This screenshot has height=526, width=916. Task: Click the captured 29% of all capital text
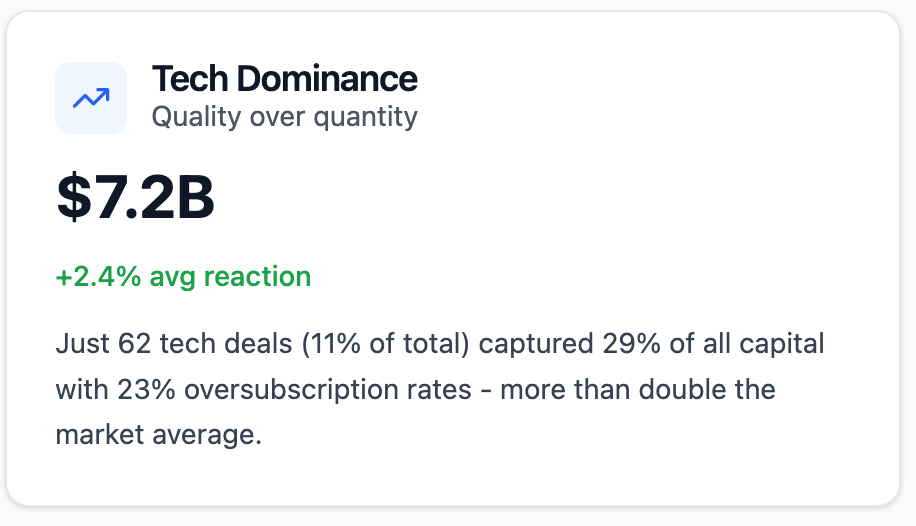[x=651, y=344]
